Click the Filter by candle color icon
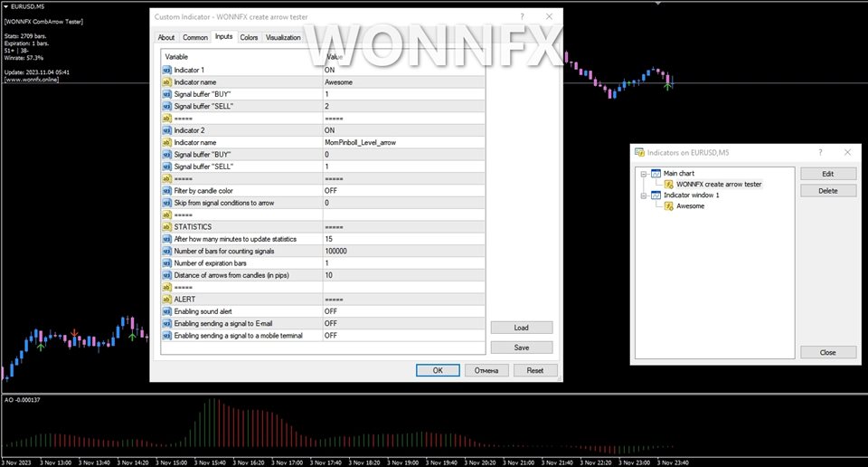 (x=166, y=191)
